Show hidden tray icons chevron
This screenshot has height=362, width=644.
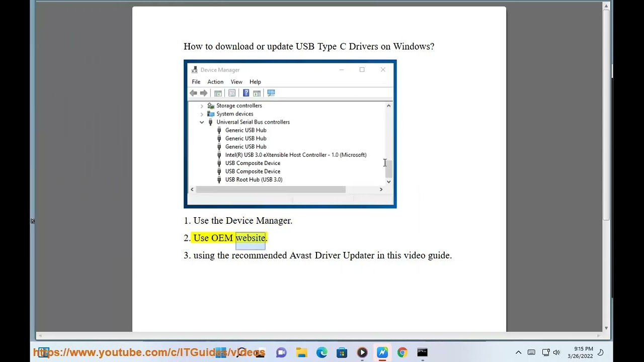coord(518,352)
